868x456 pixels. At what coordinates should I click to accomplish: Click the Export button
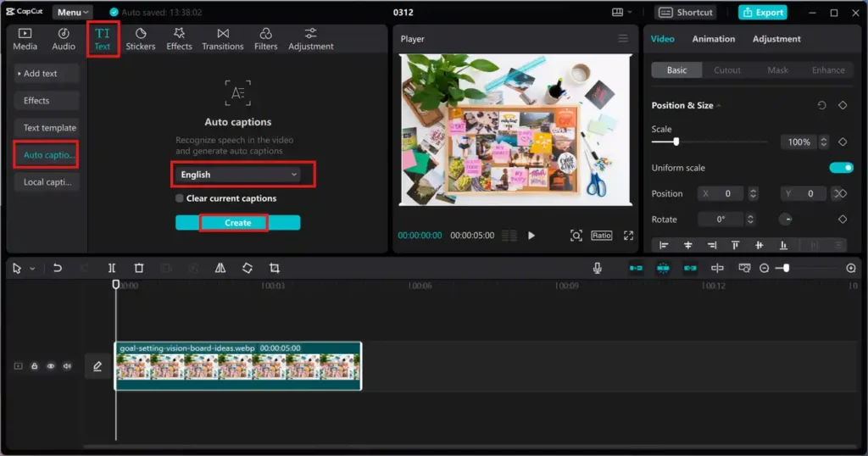point(762,13)
